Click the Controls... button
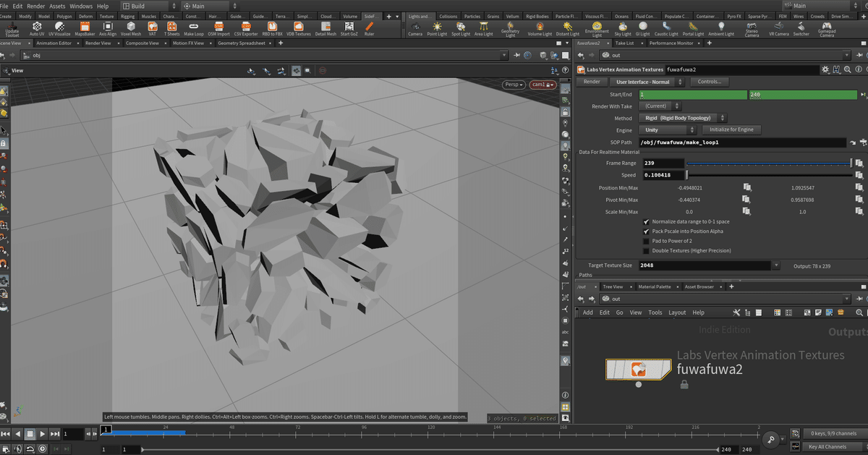The height and width of the screenshot is (455, 868). click(x=709, y=82)
